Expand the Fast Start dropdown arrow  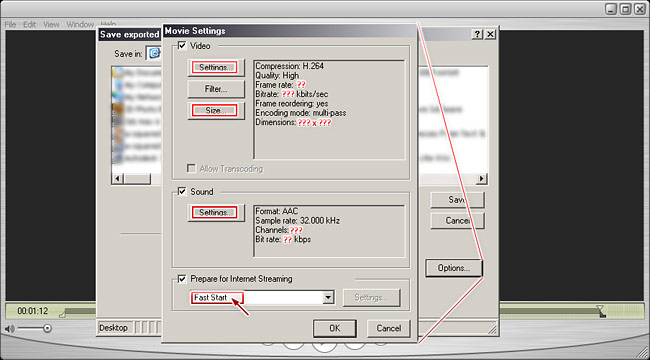coord(328,297)
